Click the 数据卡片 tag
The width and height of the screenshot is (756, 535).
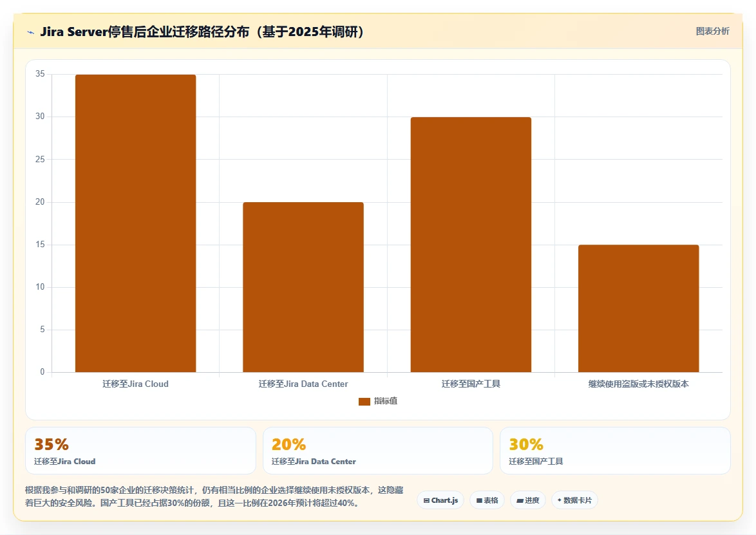point(574,500)
